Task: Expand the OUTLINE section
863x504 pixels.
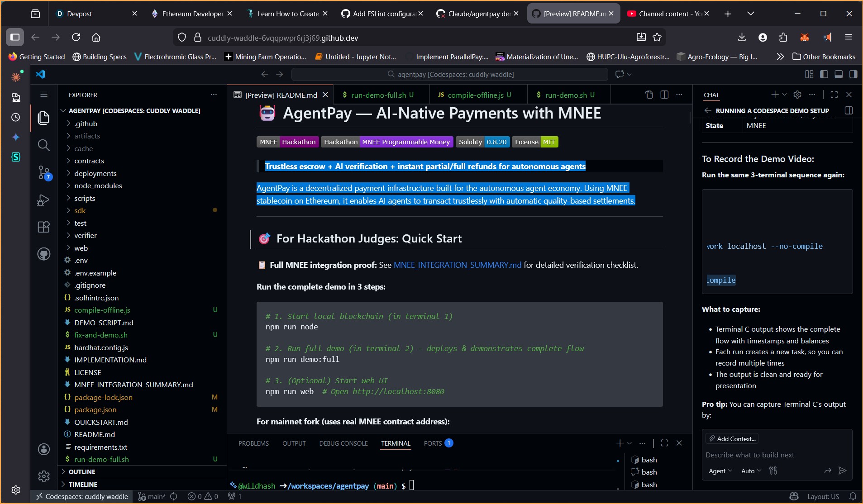Action: [142, 472]
